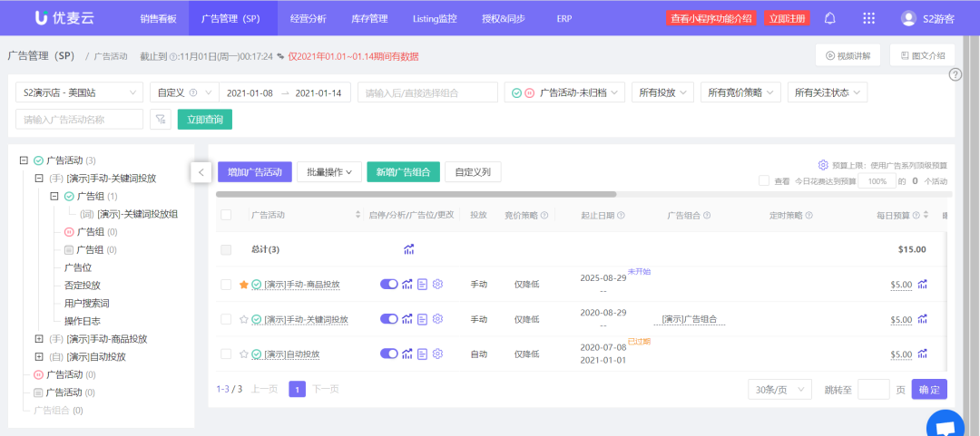The image size is (980, 436).
Task: Select all rows via header checkbox
Action: tap(226, 215)
